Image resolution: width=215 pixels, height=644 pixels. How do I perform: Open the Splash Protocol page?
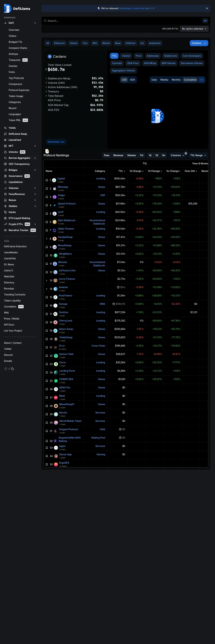[67, 204]
